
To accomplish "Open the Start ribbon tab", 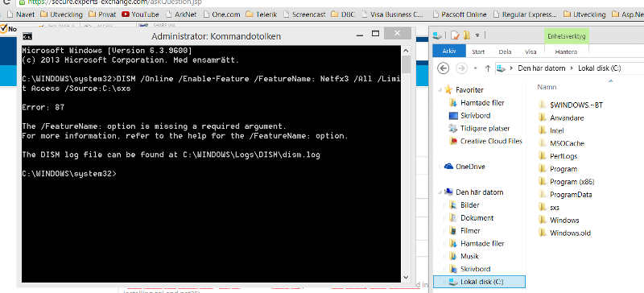I will [x=478, y=52].
